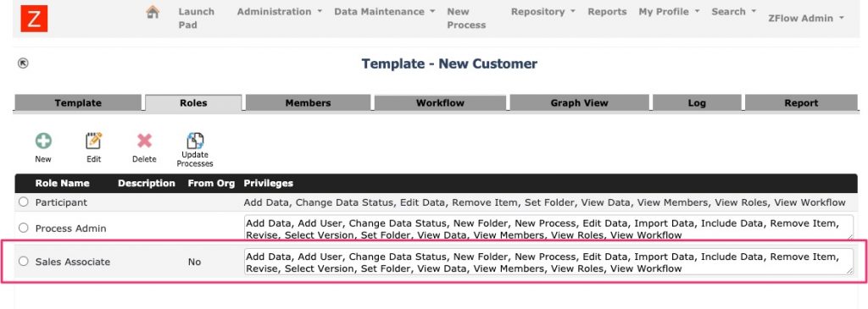Click the Sales Associate privileges text box
Image resolution: width=868 pixels, height=309 pixels.
click(x=548, y=262)
